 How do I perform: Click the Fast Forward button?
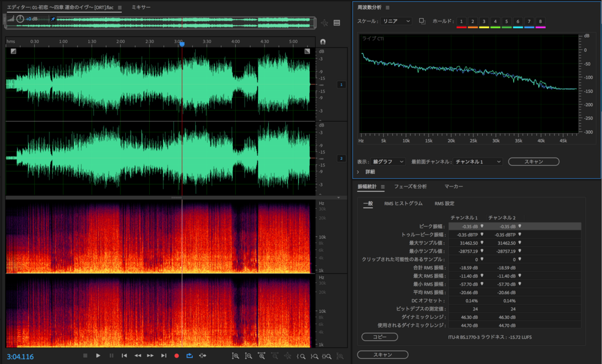pos(150,356)
